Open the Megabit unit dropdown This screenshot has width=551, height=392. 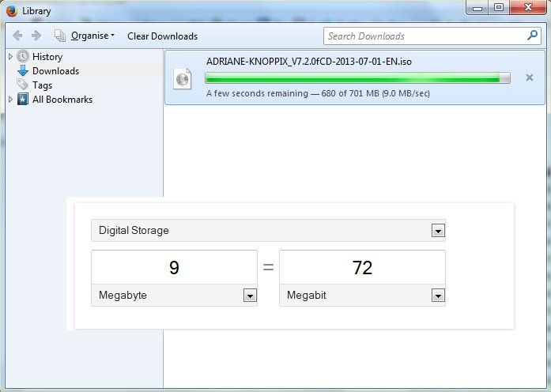(362, 295)
